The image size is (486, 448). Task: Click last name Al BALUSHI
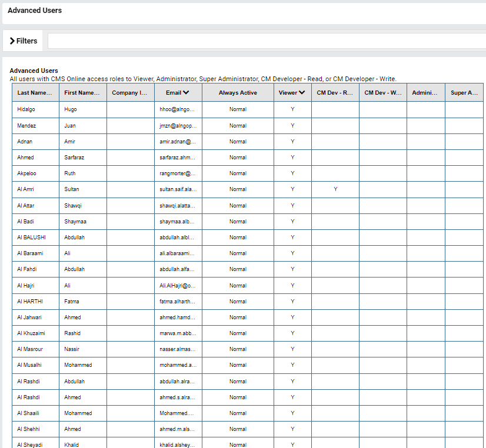pos(31,237)
